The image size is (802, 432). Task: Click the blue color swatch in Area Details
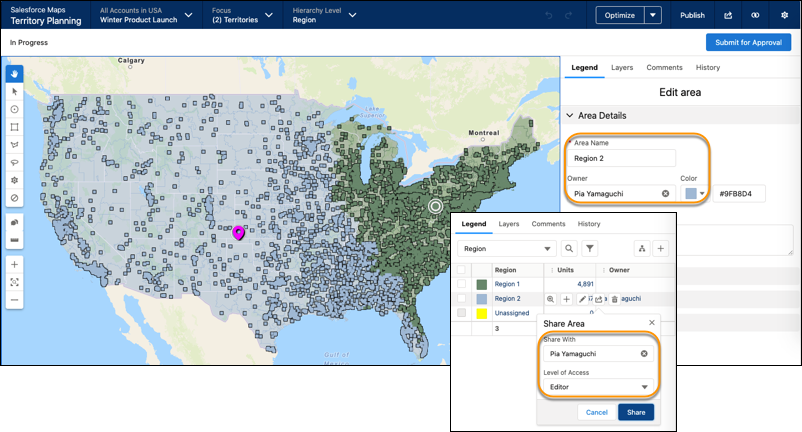[691, 194]
